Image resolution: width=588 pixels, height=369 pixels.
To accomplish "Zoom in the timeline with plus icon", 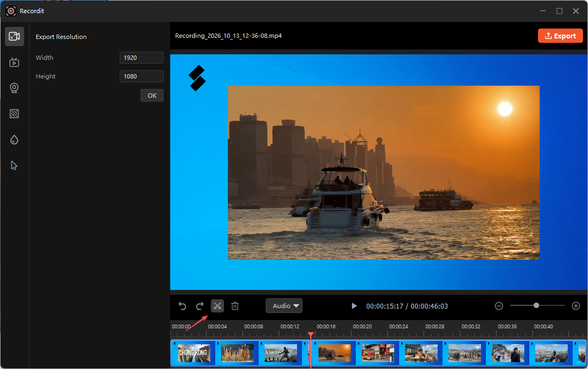I will 576,306.
